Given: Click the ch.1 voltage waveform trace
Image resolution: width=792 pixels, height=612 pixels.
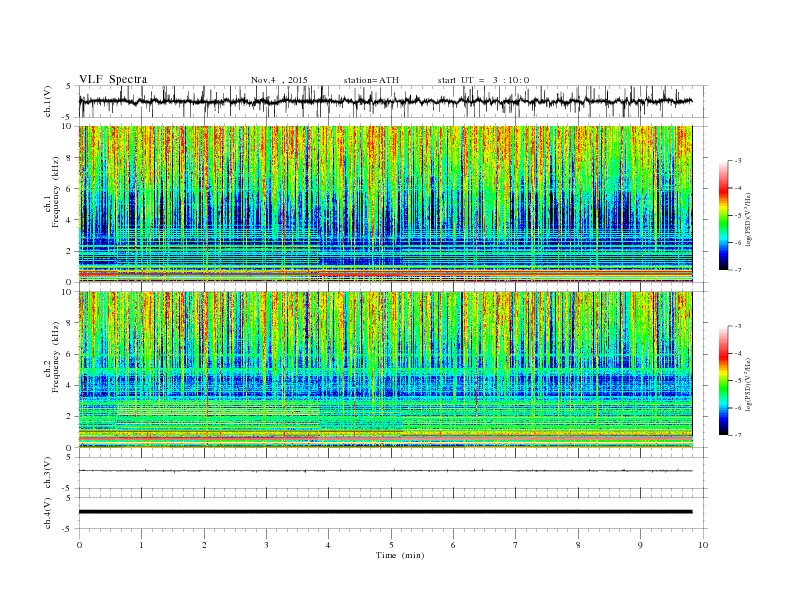Looking at the screenshot, I should coord(385,101).
